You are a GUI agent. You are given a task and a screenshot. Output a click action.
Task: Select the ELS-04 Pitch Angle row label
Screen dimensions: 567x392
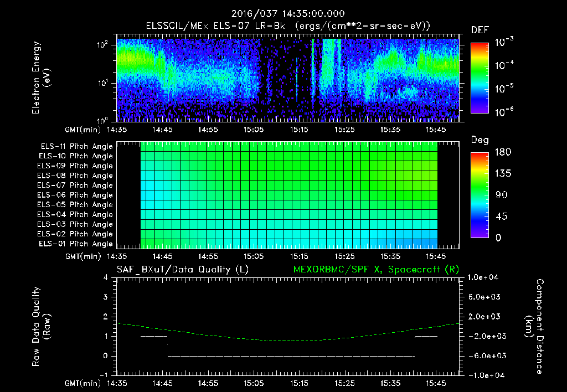75,214
